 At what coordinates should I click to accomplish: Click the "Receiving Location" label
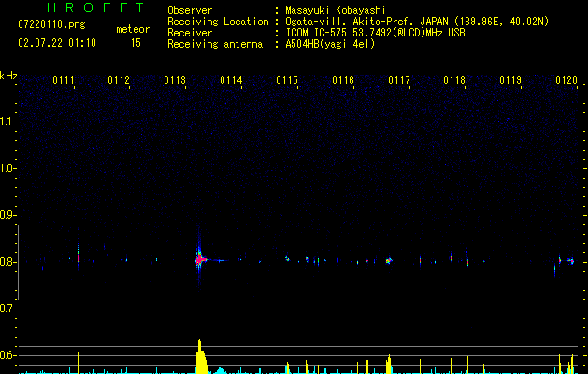click(218, 22)
